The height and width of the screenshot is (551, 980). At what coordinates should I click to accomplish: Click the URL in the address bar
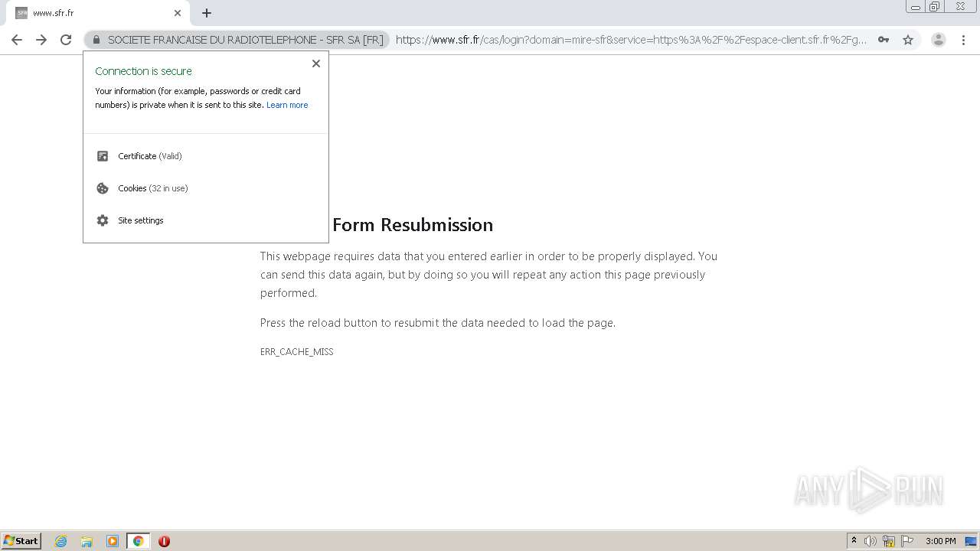[x=631, y=40]
